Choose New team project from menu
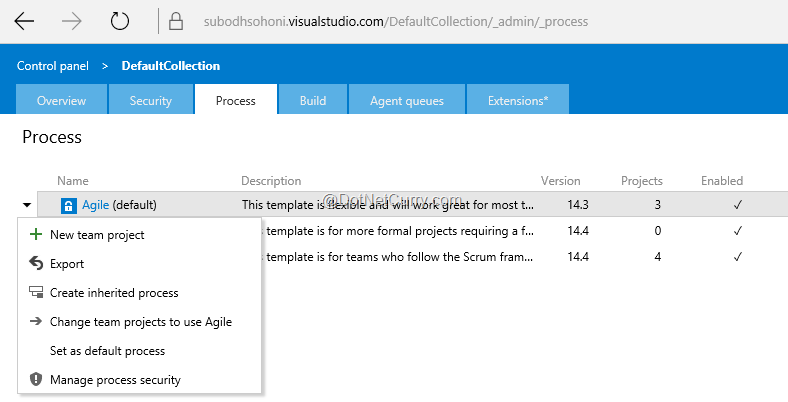The image size is (788, 402). pyautogui.click(x=139, y=235)
